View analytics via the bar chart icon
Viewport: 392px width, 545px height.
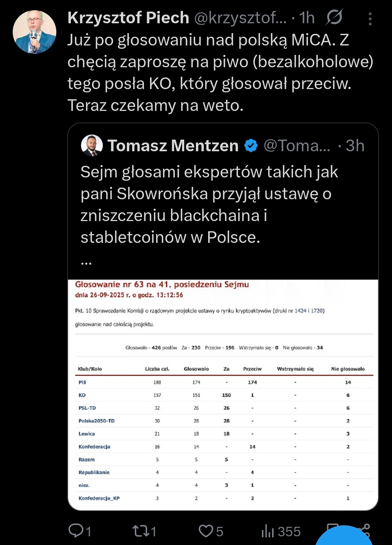(267, 531)
